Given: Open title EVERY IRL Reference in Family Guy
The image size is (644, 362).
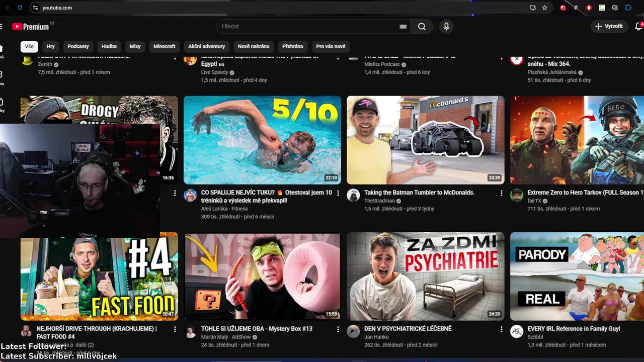Looking at the screenshot, I should click(574, 329).
